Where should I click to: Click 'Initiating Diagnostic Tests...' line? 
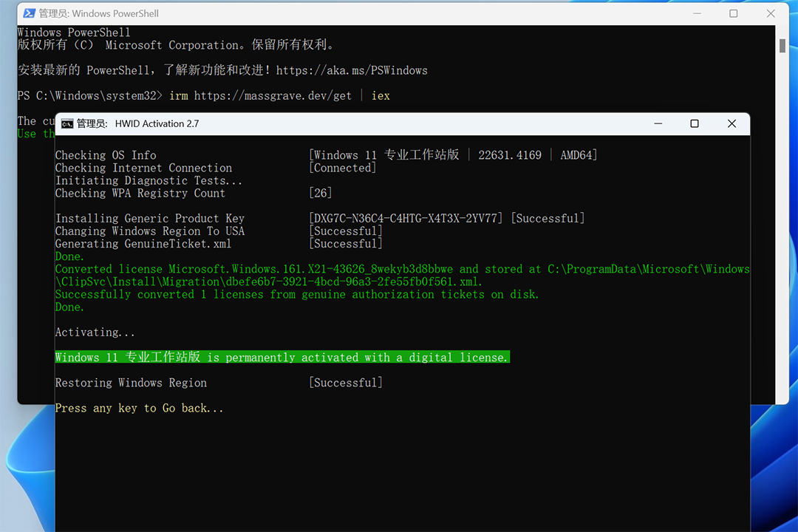(149, 181)
